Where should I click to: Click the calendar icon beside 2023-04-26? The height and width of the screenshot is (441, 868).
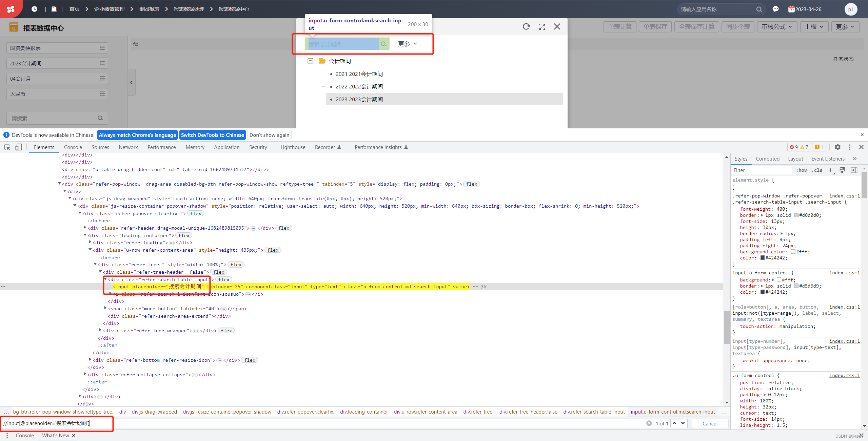coord(792,9)
